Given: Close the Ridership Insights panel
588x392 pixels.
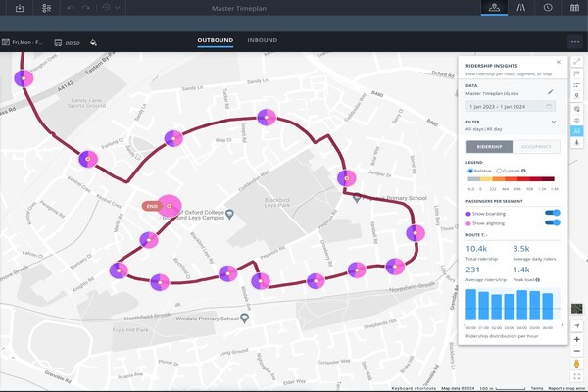Looking at the screenshot, I should click(559, 62).
